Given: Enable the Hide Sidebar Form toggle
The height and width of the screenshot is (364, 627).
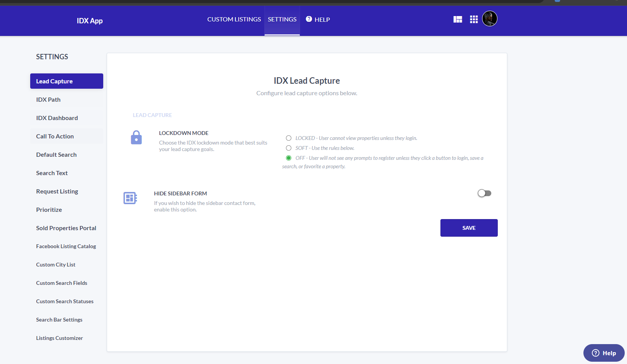Looking at the screenshot, I should click(484, 193).
